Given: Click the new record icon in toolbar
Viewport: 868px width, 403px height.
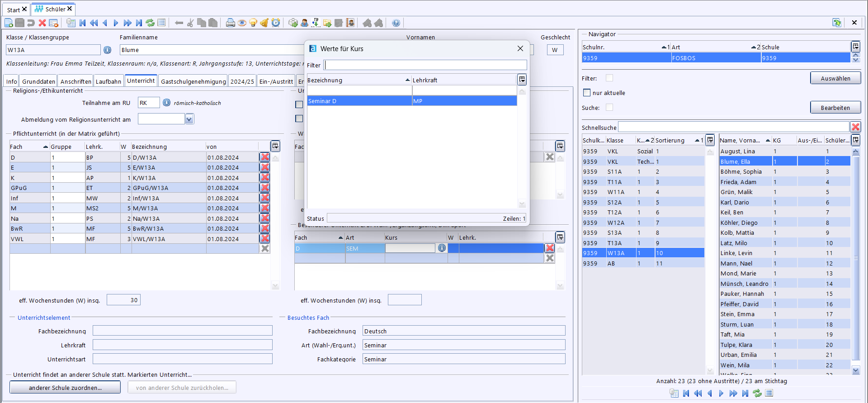Looking at the screenshot, I should (9, 23).
